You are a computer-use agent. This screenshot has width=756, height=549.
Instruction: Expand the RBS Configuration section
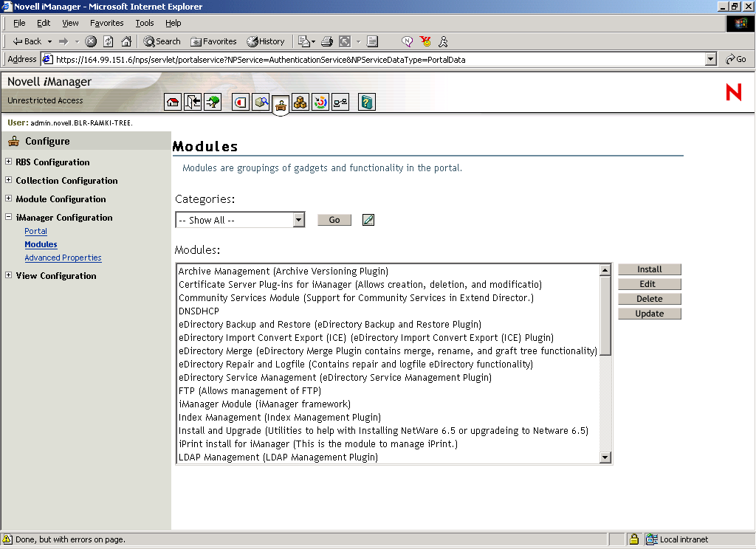click(x=7, y=162)
